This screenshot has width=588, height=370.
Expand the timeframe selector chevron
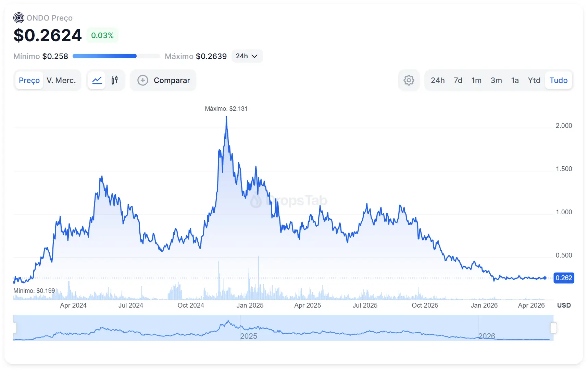coord(254,56)
